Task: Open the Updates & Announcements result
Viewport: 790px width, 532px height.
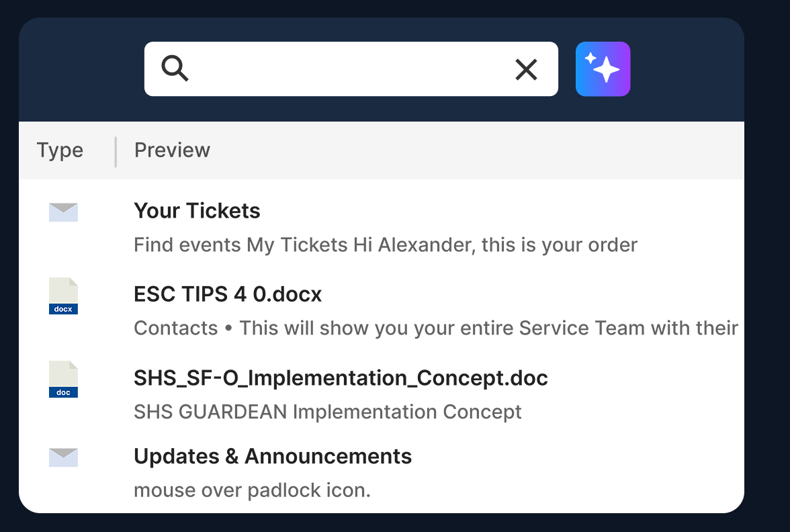Action: click(x=273, y=457)
